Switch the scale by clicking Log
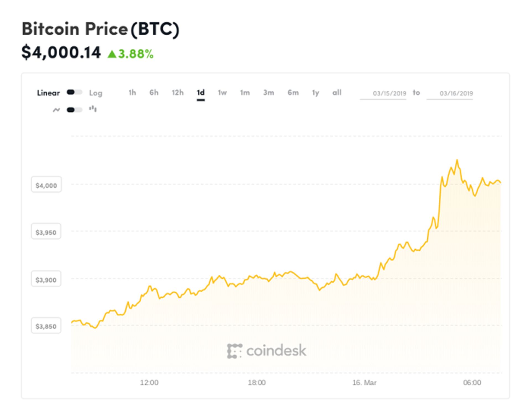The width and height of the screenshot is (531, 420). 96,93
